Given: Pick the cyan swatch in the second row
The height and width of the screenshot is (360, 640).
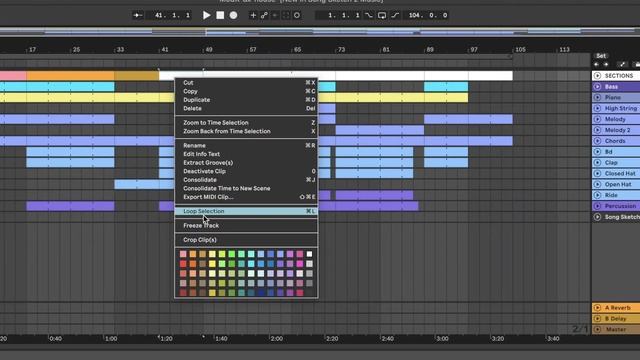Looking at the screenshot, I should pyautogui.click(x=251, y=264).
